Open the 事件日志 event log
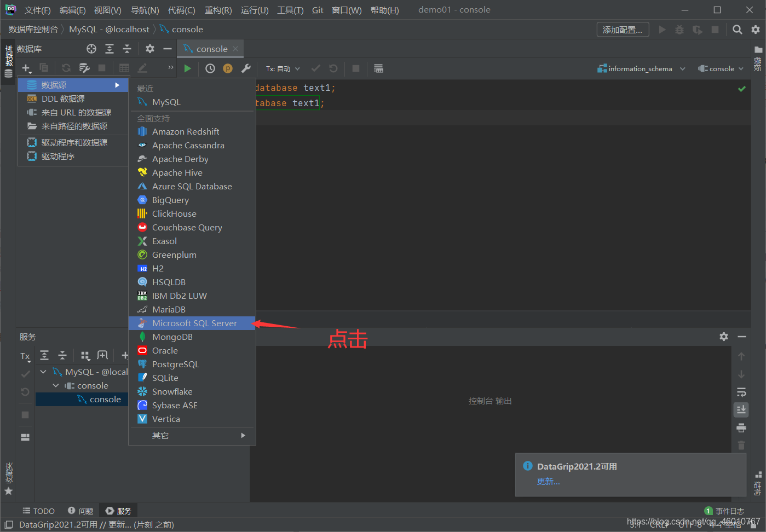Viewport: 766px width, 532px height. [724, 511]
